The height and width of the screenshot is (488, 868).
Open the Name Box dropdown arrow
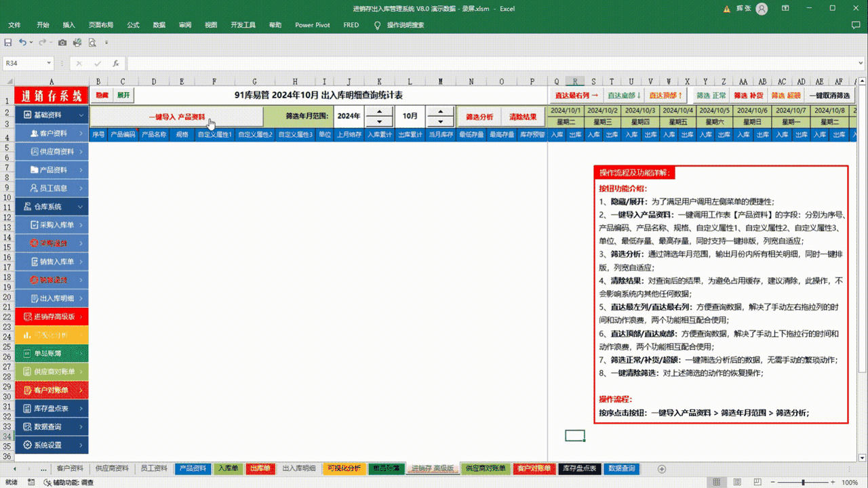point(49,63)
